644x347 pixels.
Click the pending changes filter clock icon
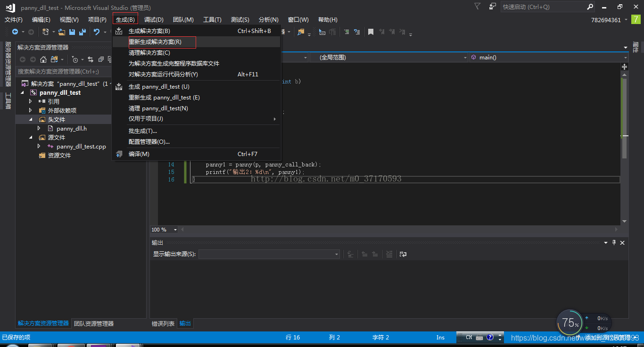point(75,59)
